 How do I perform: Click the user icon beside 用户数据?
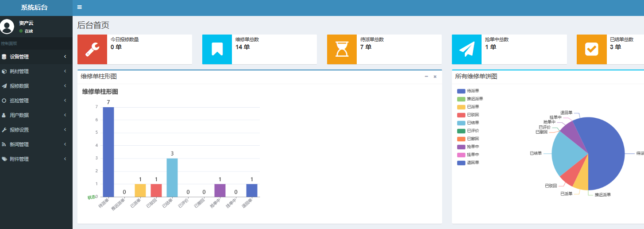[x=4, y=115]
